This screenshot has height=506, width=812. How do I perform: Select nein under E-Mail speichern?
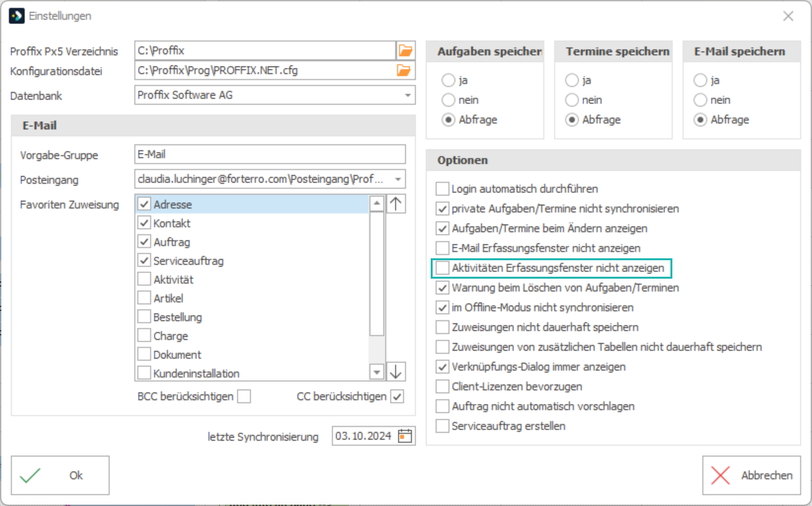point(701,100)
